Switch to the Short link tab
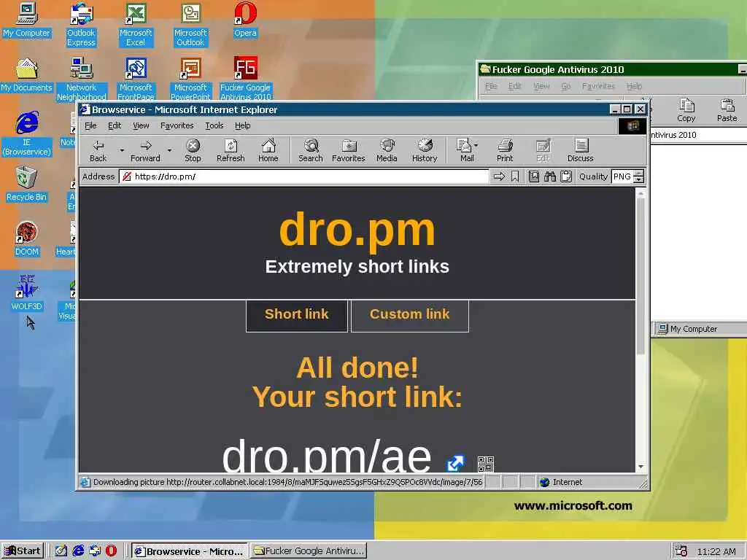This screenshot has width=747, height=560. (297, 315)
